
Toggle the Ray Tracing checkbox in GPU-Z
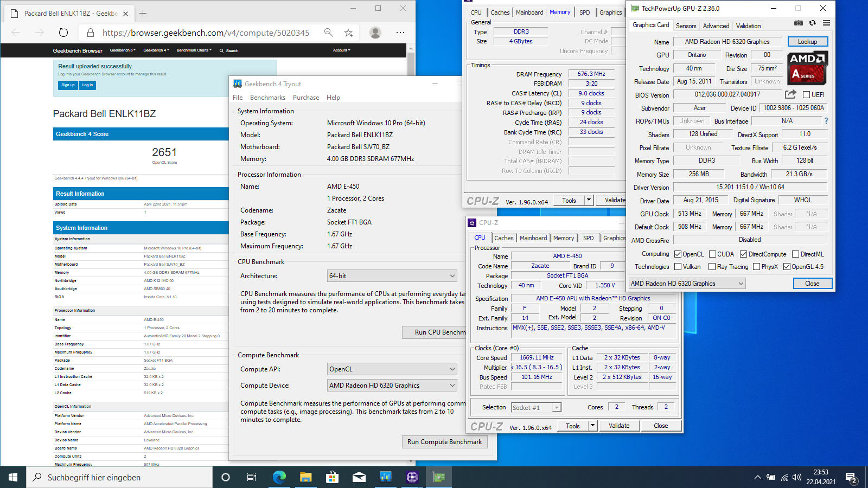[x=712, y=266]
